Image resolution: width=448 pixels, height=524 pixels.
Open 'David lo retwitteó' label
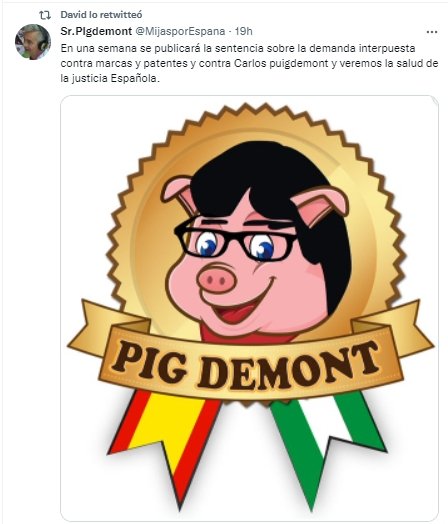click(x=101, y=15)
